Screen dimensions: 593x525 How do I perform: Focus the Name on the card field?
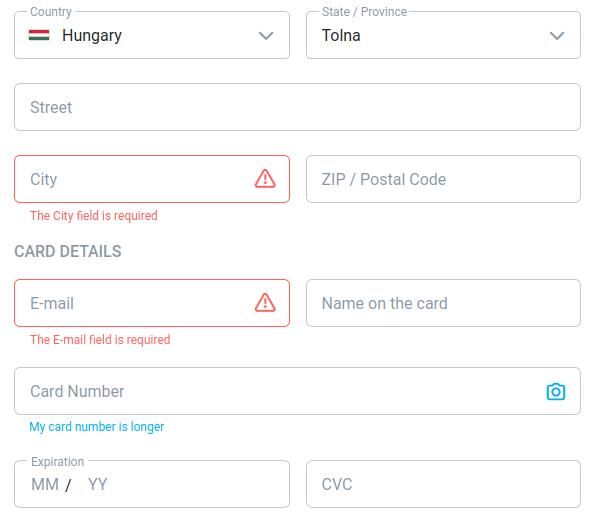point(443,303)
